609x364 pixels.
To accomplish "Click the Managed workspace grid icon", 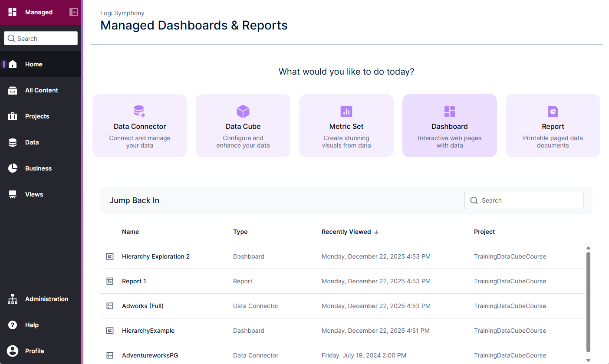I will (12, 12).
